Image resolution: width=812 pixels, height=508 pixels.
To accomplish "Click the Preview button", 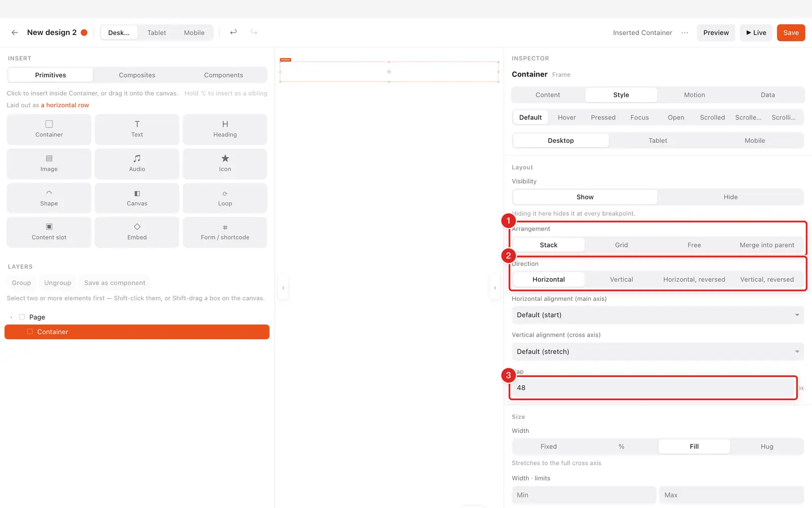I will point(716,33).
